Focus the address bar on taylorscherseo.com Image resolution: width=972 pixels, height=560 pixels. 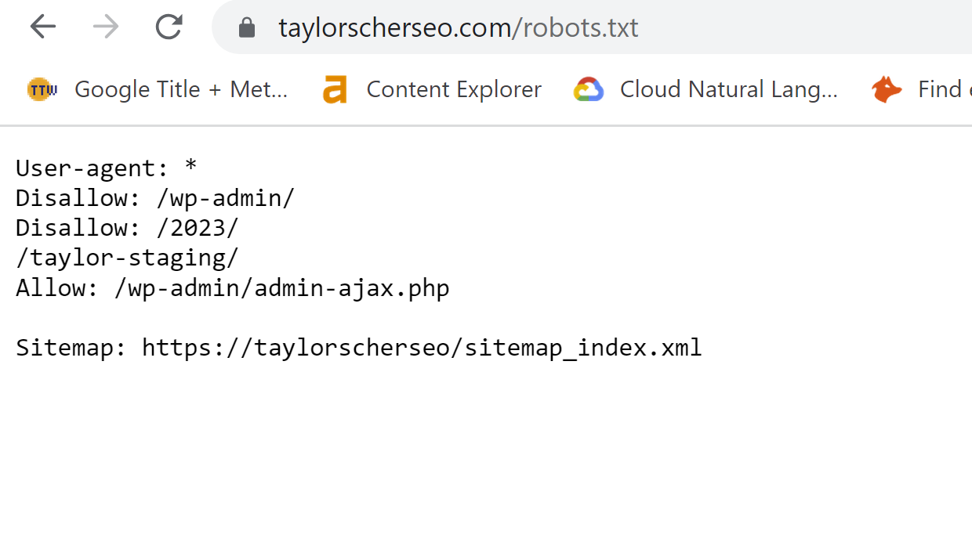click(394, 28)
